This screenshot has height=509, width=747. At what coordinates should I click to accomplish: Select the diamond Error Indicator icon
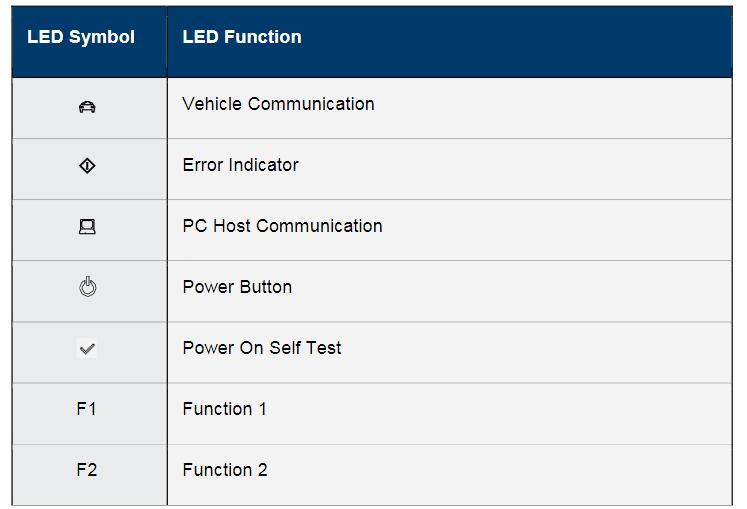pos(87,166)
